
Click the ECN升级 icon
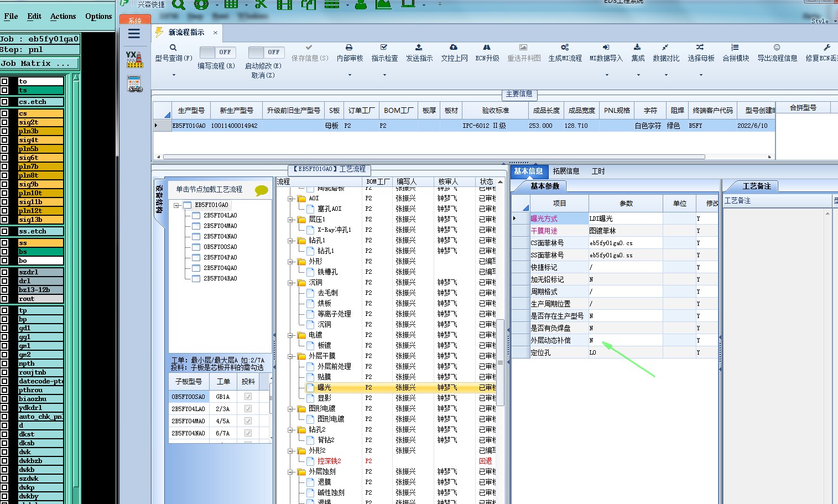coord(487,48)
